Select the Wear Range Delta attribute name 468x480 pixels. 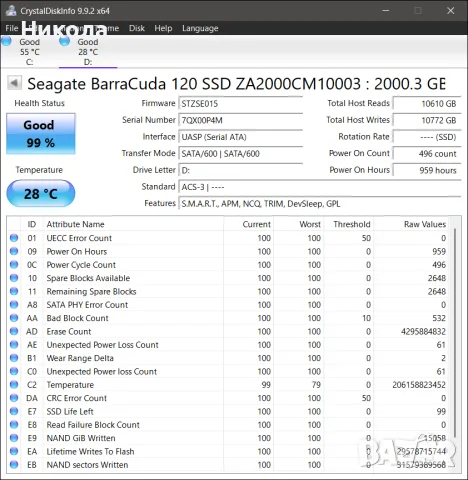click(x=80, y=358)
